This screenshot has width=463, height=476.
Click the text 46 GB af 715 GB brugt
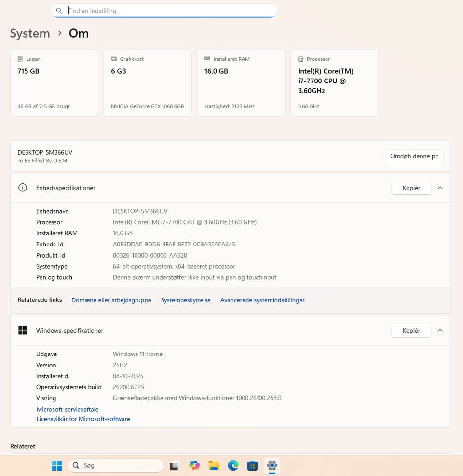pyautogui.click(x=44, y=106)
